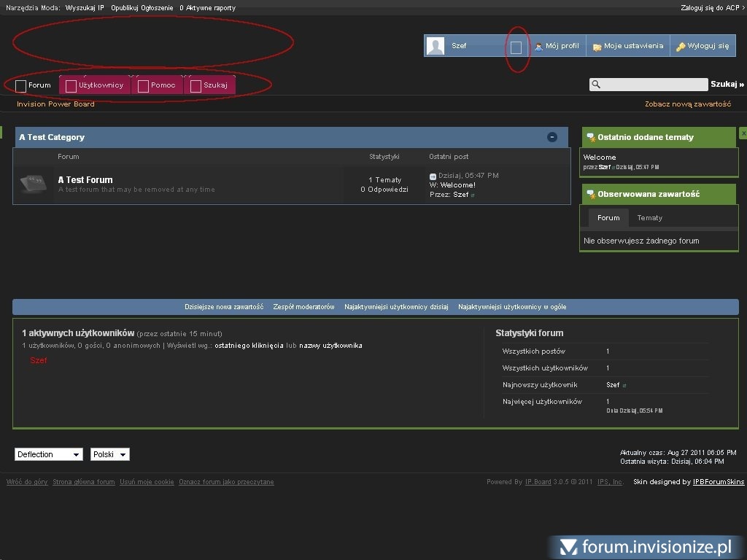
Task: Open the Użytkownicy navigation tab
Action: click(x=95, y=85)
